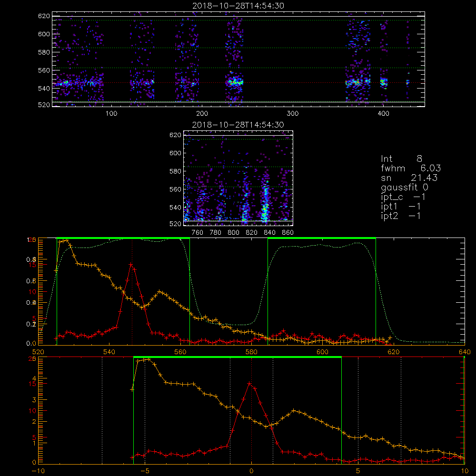The width and height of the screenshot is (476, 476).
Task: Click the green bar atop the second window in upper plot
Action: (322, 238)
